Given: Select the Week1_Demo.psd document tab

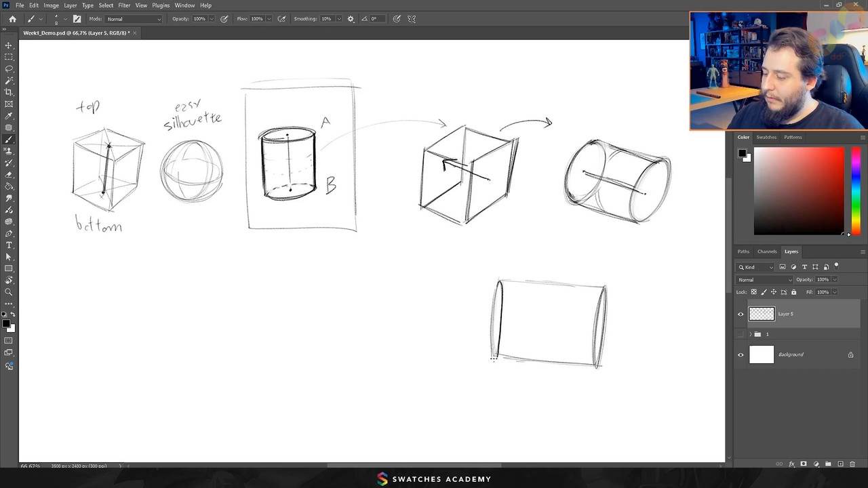Looking at the screenshot, I should 76,33.
